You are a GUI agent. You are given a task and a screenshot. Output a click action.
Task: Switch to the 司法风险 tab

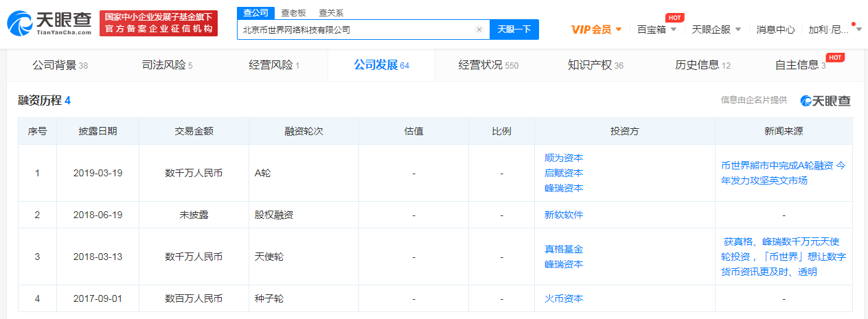(167, 65)
